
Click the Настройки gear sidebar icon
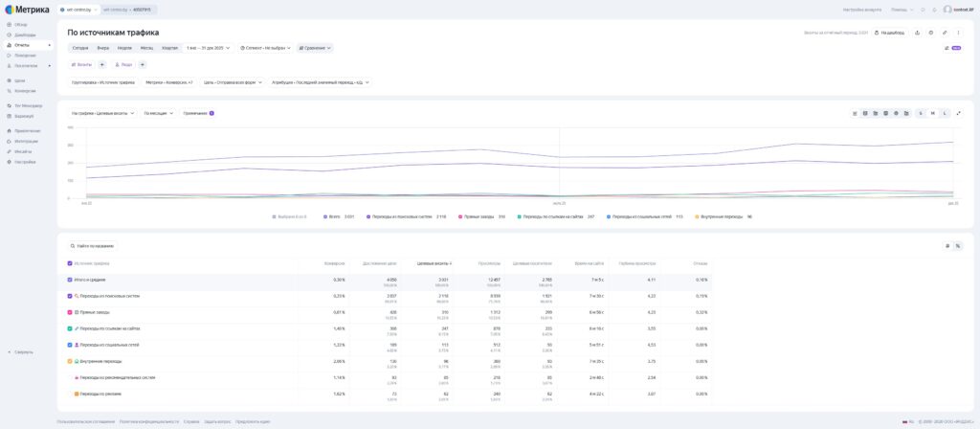coord(9,161)
